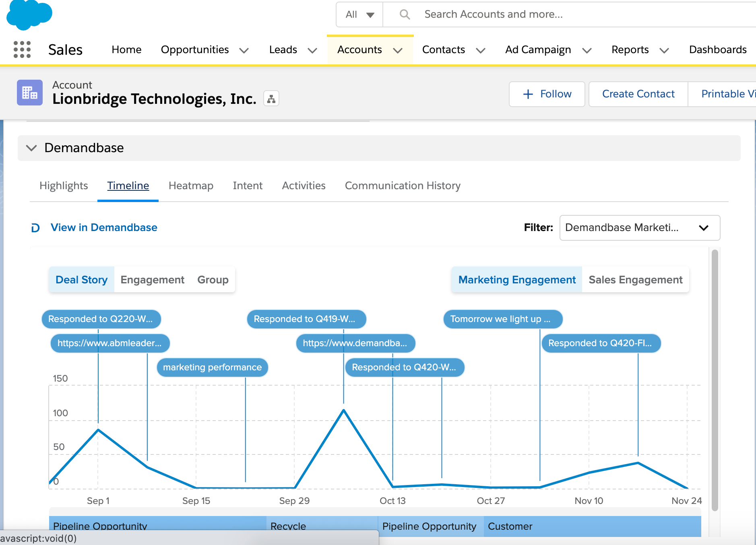Toggle Sales Engagement chart mode
756x545 pixels.
[636, 280]
